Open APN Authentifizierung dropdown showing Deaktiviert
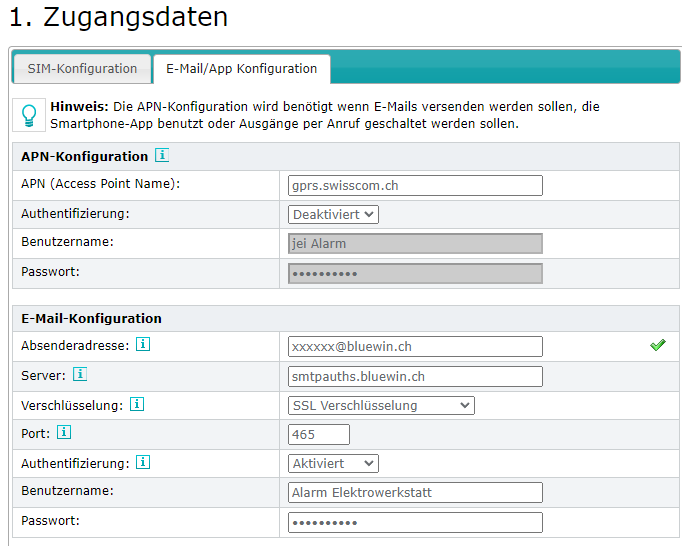682x546 pixels. (333, 214)
